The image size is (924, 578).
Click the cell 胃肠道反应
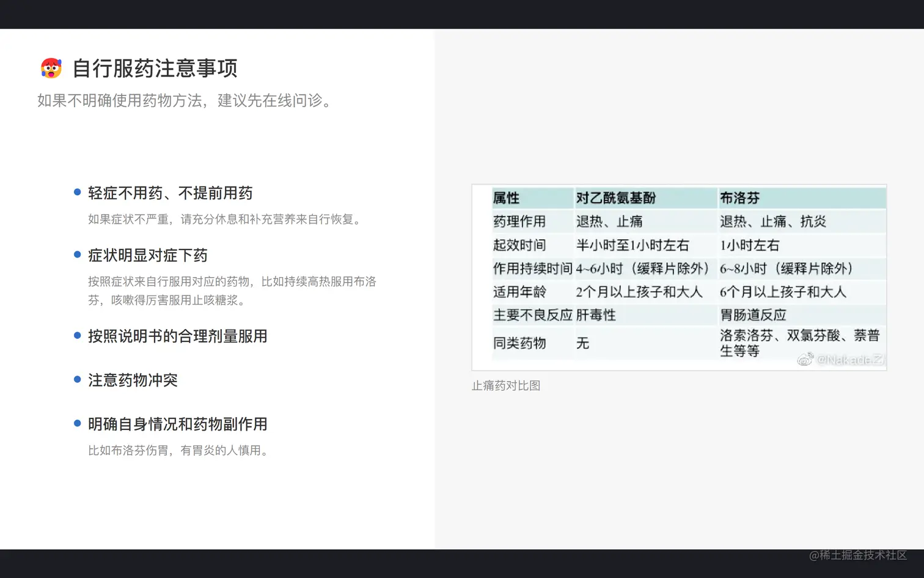tap(753, 315)
